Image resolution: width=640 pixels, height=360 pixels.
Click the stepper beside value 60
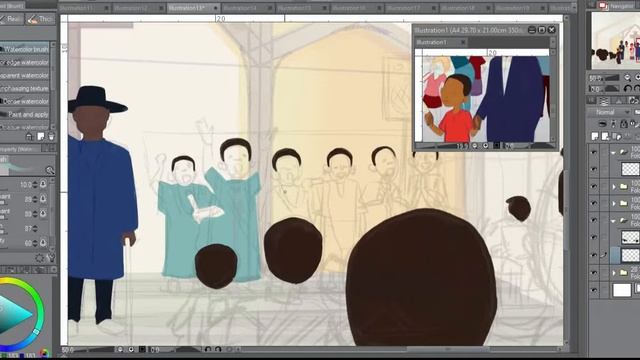pos(35,242)
